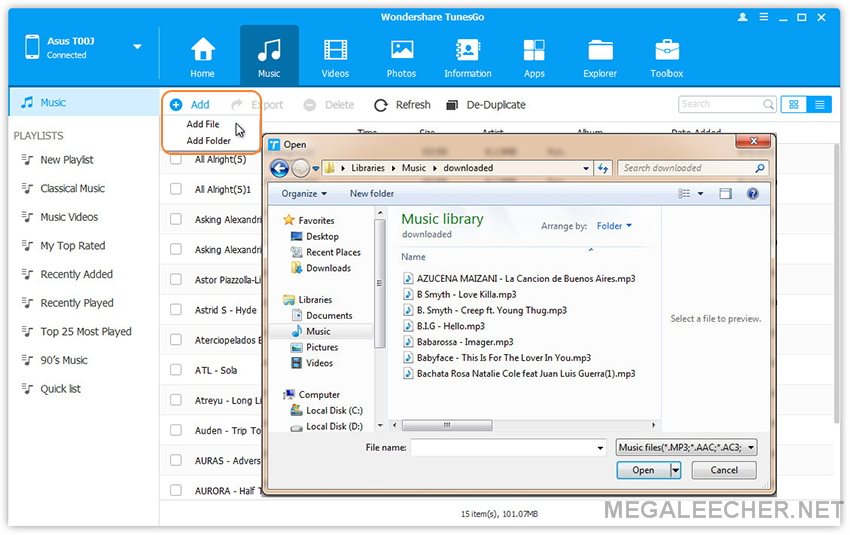Click the Delete toolbar button
Viewport: 850px width, 535px height.
(329, 105)
